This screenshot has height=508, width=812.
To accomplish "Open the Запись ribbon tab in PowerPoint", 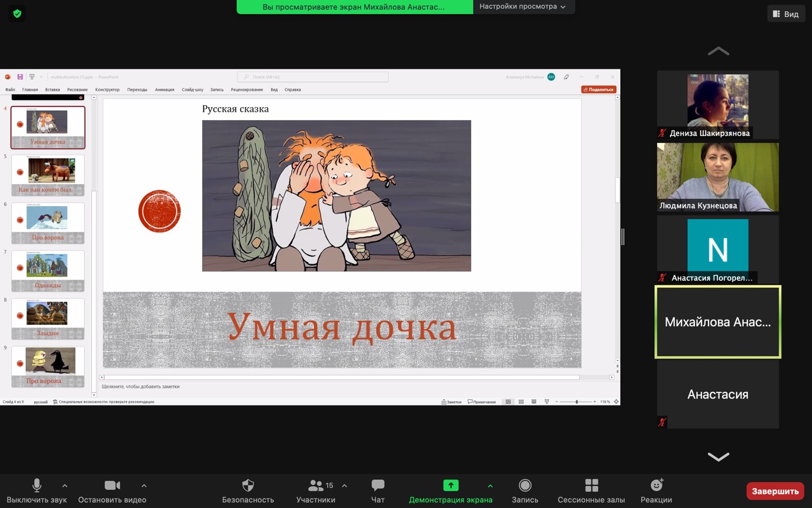I will click(217, 89).
